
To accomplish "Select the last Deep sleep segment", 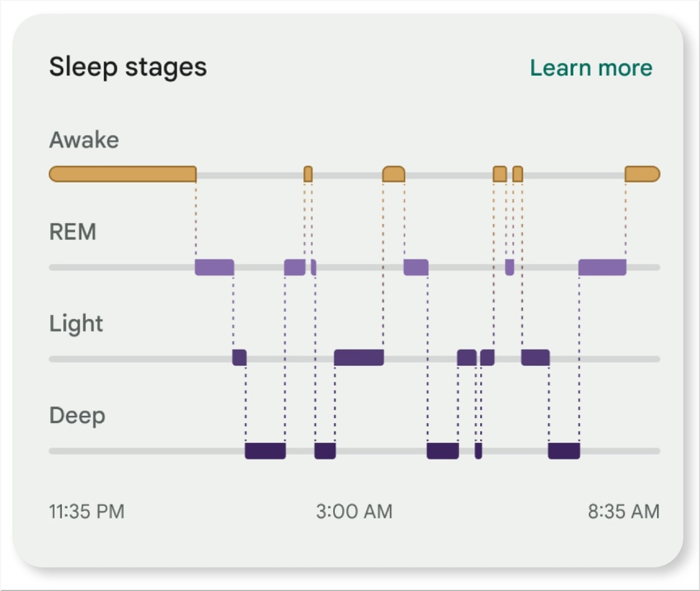I will (564, 451).
